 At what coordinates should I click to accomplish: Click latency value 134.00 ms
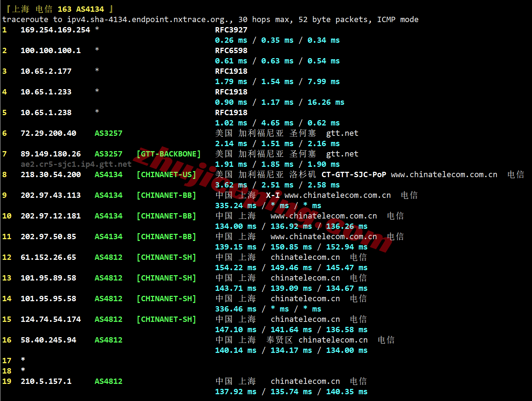tap(236, 226)
